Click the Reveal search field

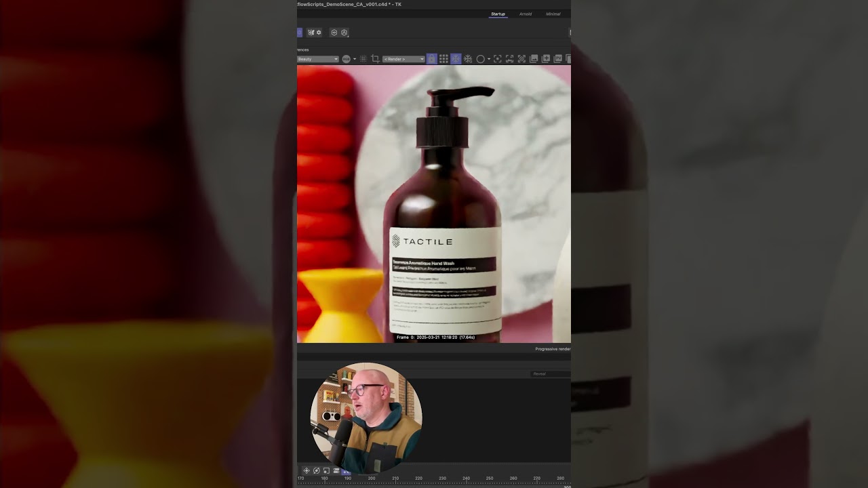pyautogui.click(x=550, y=373)
